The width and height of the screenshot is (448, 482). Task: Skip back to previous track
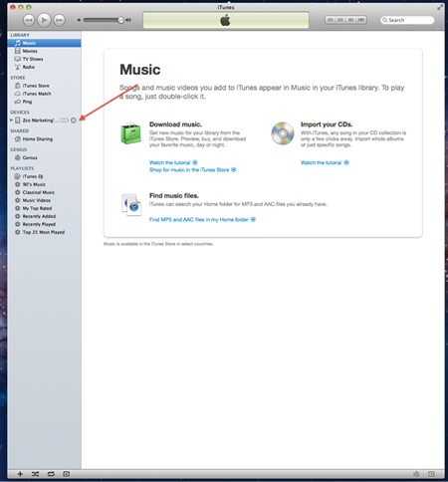point(29,20)
